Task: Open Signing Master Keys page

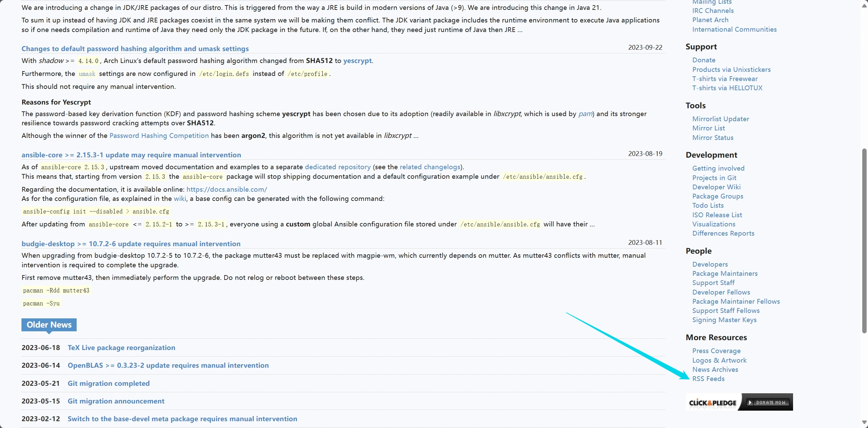Action: pyautogui.click(x=724, y=320)
